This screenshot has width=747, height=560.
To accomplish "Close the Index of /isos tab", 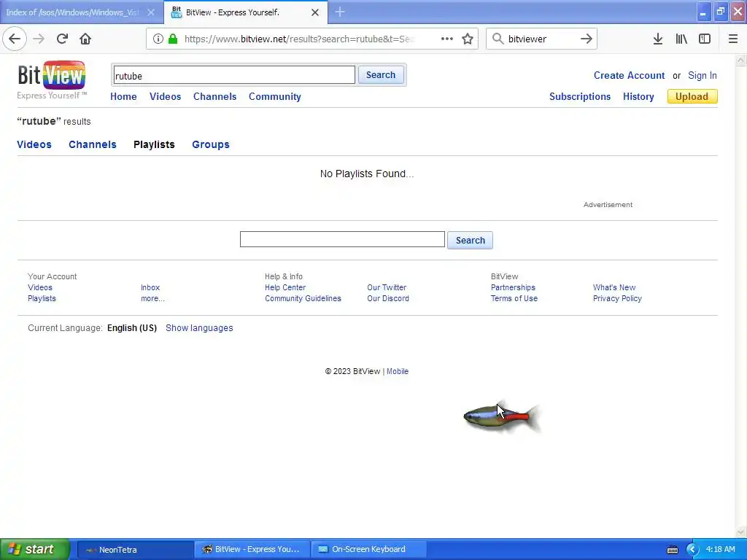I will [x=151, y=12].
